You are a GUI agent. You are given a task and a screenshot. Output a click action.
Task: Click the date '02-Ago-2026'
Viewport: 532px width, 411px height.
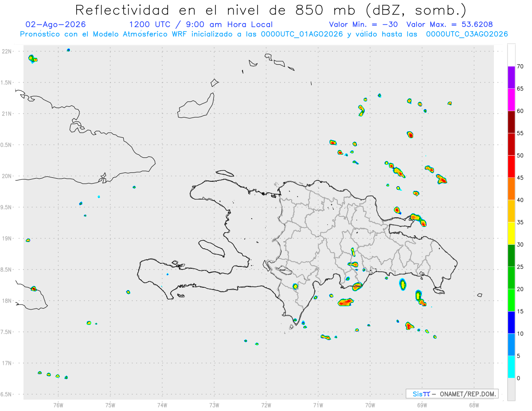56,24
